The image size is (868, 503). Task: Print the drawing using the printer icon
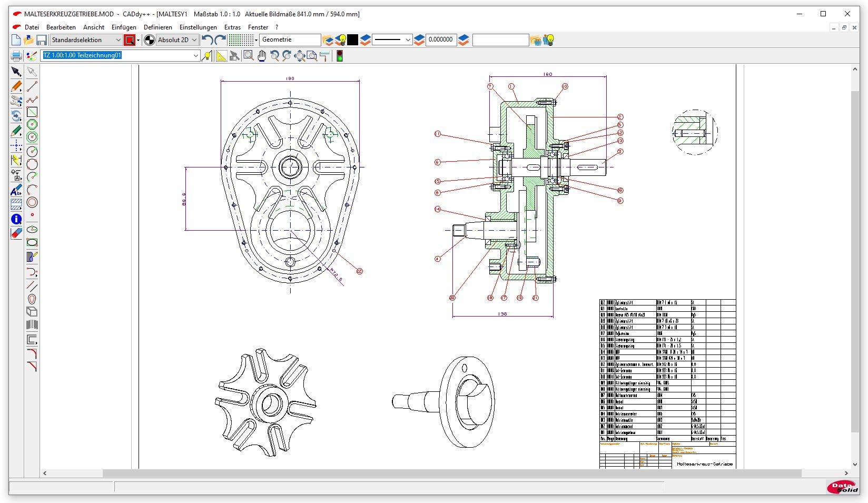click(16, 56)
